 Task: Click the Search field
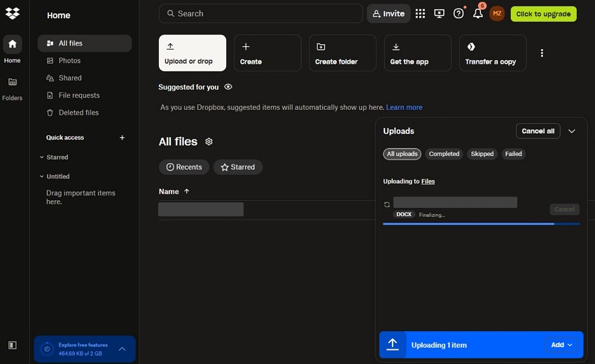(x=260, y=14)
